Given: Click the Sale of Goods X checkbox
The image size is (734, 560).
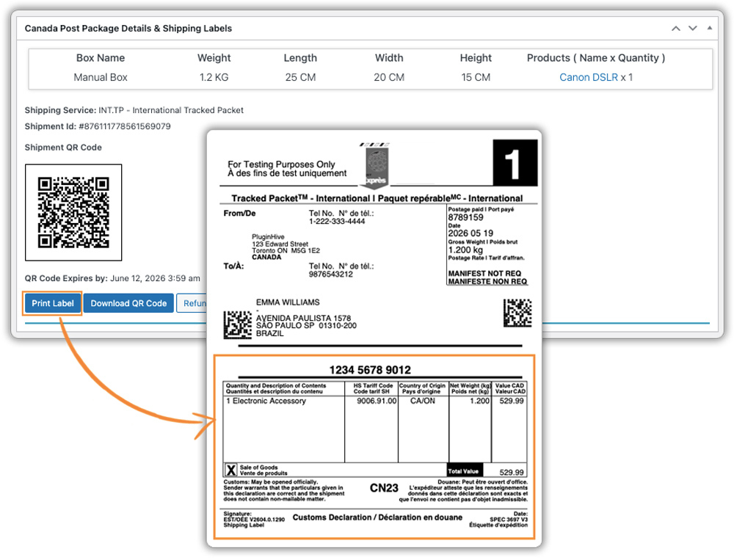Looking at the screenshot, I should pyautogui.click(x=231, y=470).
